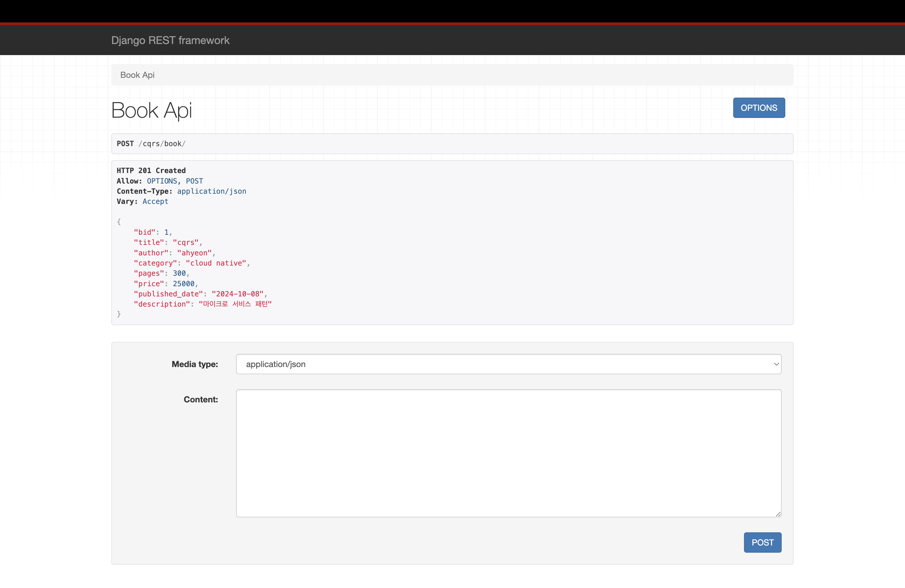Click the Korean description text value
Image resolution: width=905 pixels, height=588 pixels.
pyautogui.click(x=235, y=304)
